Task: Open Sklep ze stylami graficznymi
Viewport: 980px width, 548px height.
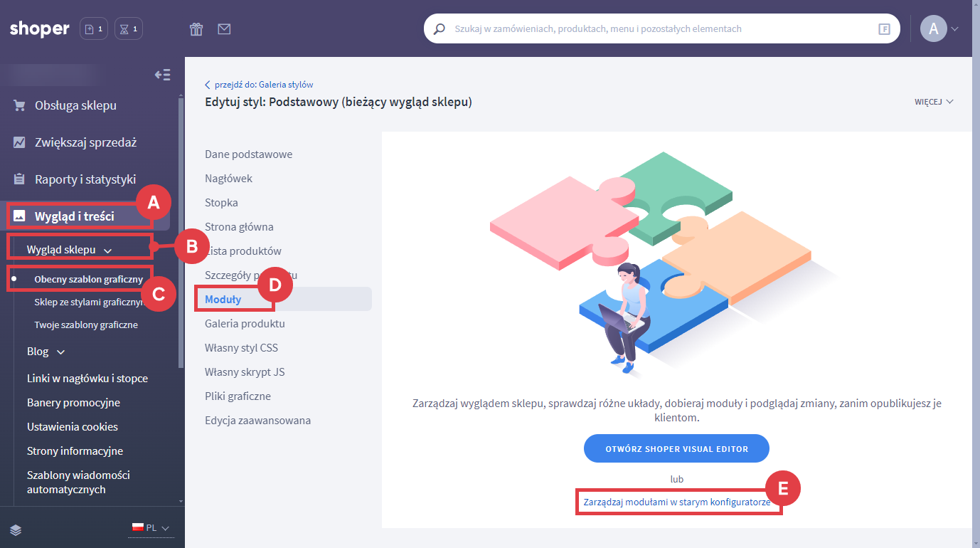Action: tap(88, 302)
